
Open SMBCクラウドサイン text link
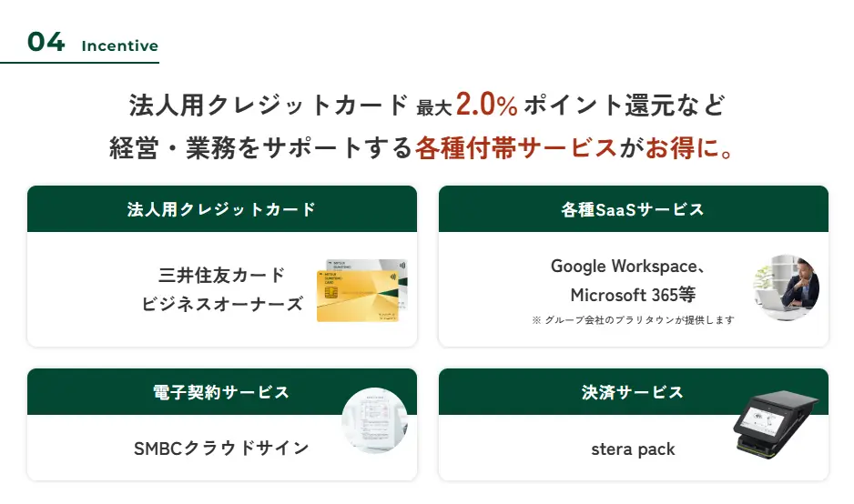(x=221, y=448)
